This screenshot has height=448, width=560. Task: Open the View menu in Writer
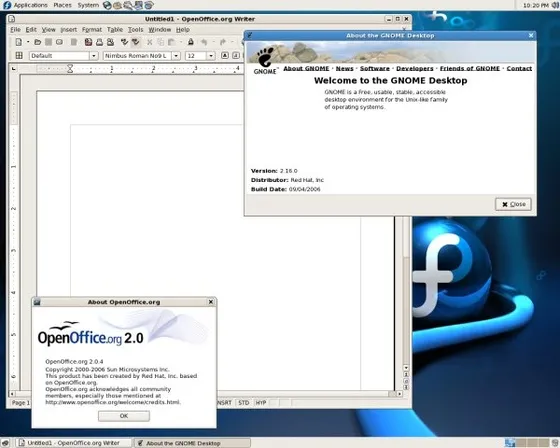click(49, 30)
